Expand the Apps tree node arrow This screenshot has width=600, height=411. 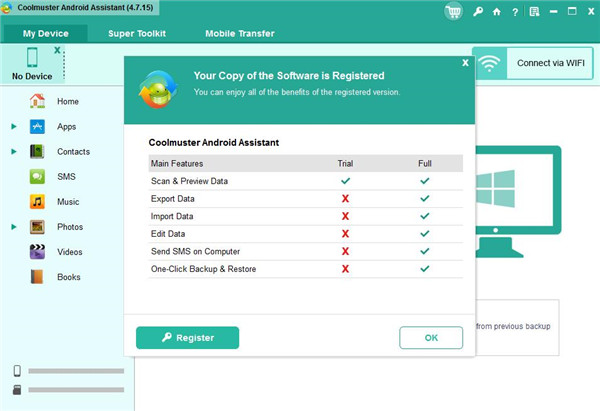pos(14,127)
